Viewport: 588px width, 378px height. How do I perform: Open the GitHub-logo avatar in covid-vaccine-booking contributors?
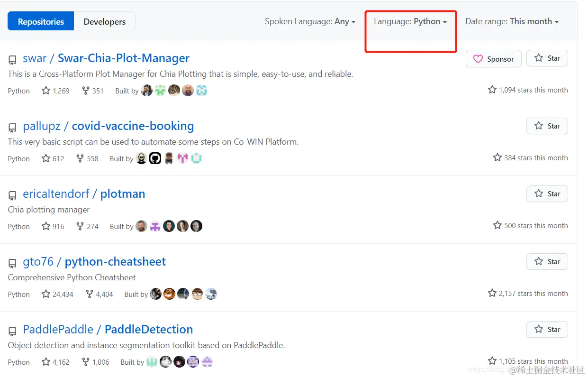tap(155, 158)
